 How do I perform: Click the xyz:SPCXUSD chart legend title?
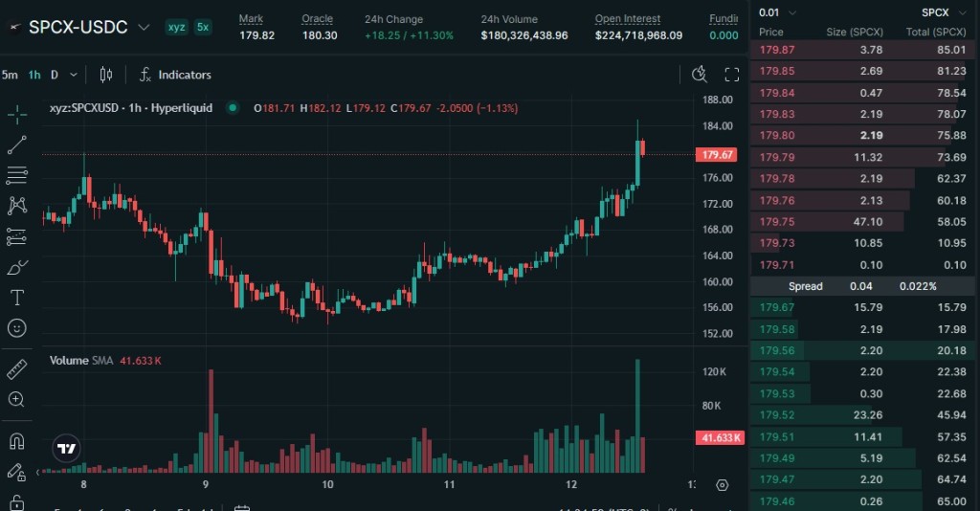[131, 108]
